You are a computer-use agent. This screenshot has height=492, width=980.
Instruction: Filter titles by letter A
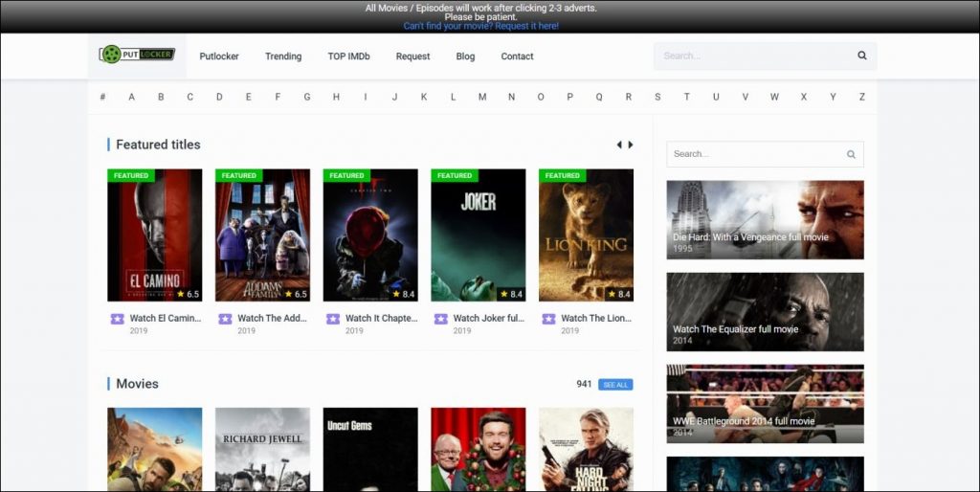click(x=131, y=97)
